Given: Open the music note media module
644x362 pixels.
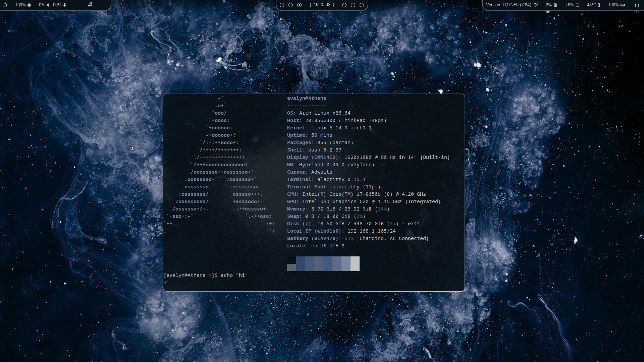Looking at the screenshot, I should (x=90, y=5).
